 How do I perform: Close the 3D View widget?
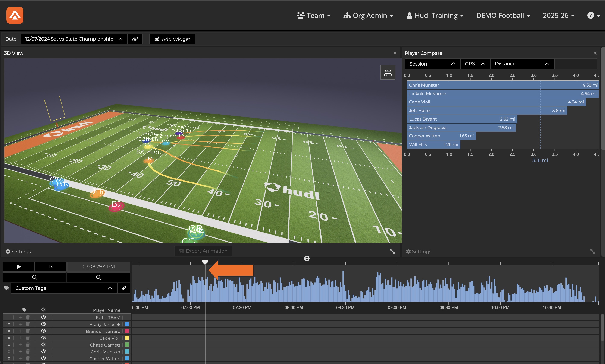395,53
